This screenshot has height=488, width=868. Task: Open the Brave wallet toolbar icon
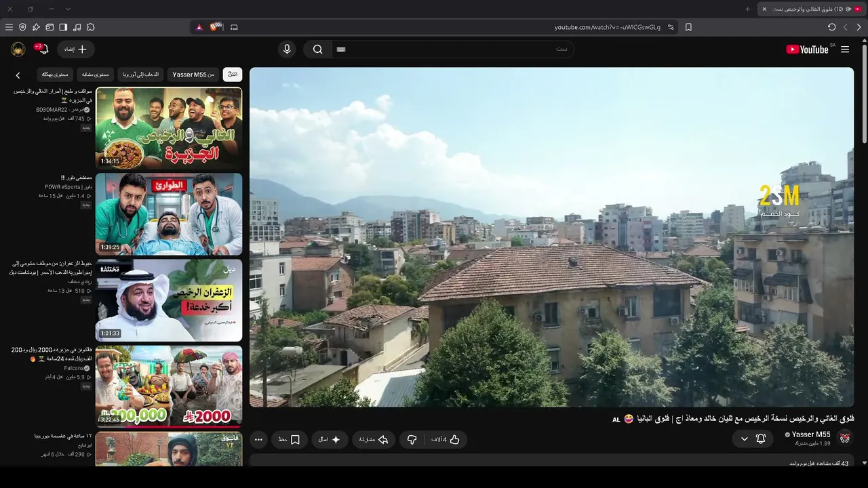(x=50, y=27)
